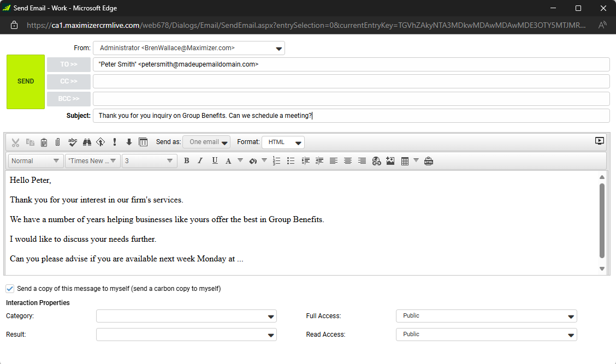Click the first indent icon after bullets

(305, 161)
